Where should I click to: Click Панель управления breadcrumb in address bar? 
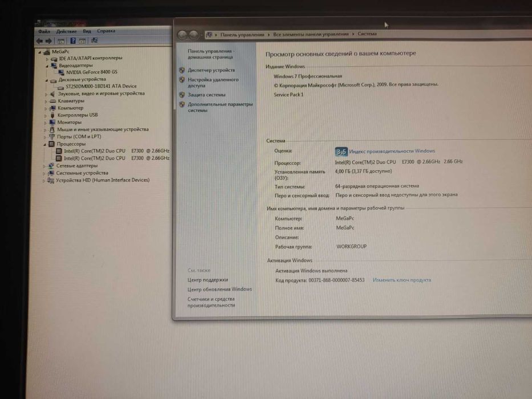(x=242, y=35)
